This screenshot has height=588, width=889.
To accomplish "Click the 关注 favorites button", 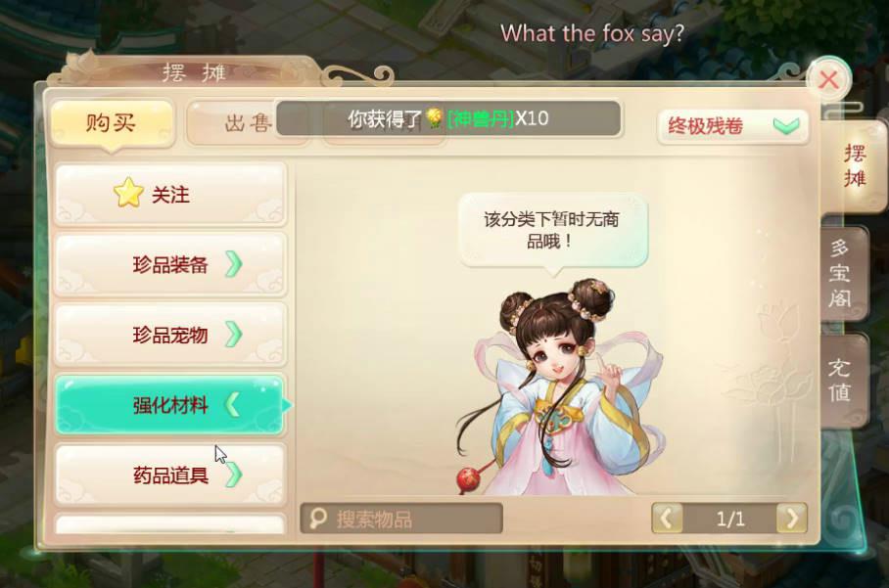I will point(170,194).
